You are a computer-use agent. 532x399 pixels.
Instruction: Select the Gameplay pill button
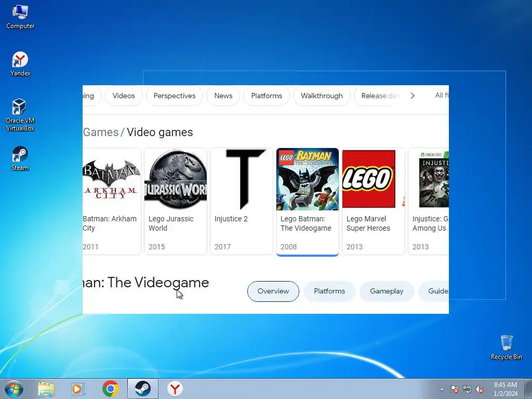pos(387,291)
